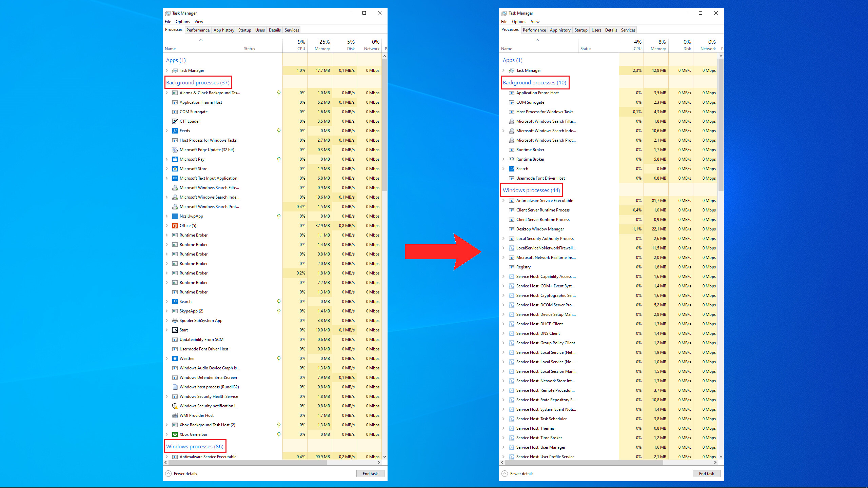Click the Office (5) process icon
Viewport: 868px width, 488px height.
click(175, 226)
